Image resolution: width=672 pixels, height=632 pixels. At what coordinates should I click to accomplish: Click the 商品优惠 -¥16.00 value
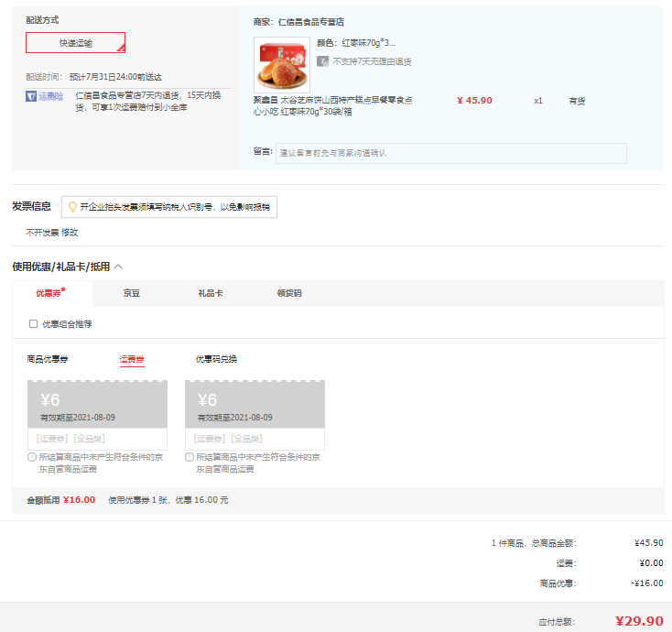click(646, 583)
